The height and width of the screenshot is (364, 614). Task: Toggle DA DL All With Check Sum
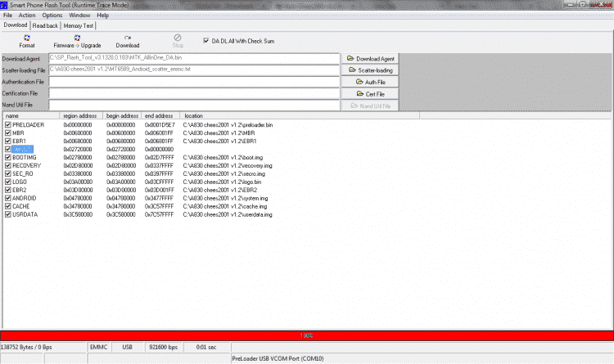pyautogui.click(x=206, y=41)
